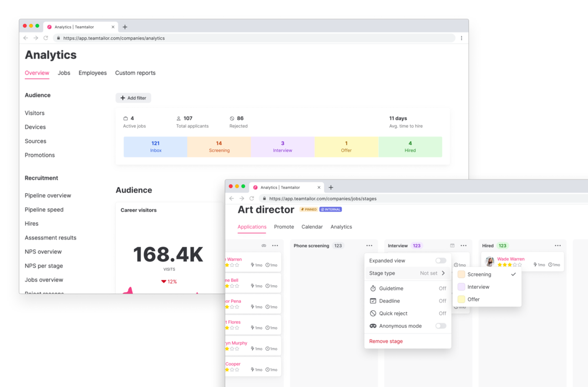This screenshot has height=387, width=588.
Task: Click the Guidetime stopwatch icon in the stage menu
Action: click(373, 288)
